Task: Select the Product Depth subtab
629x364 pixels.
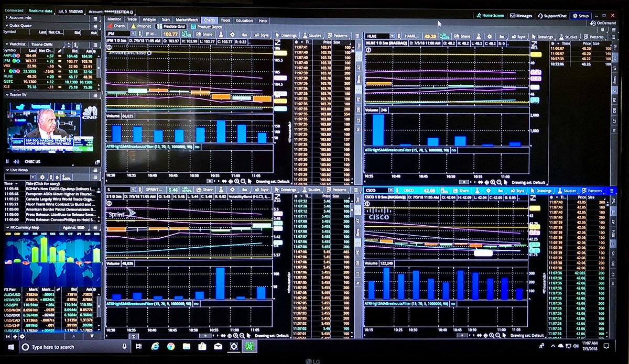Action: (x=207, y=26)
